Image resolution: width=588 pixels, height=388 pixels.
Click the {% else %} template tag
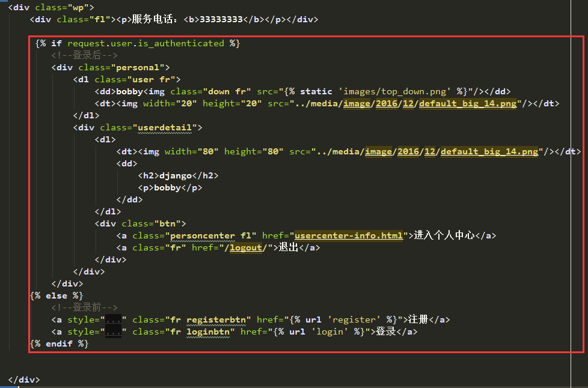coord(57,296)
